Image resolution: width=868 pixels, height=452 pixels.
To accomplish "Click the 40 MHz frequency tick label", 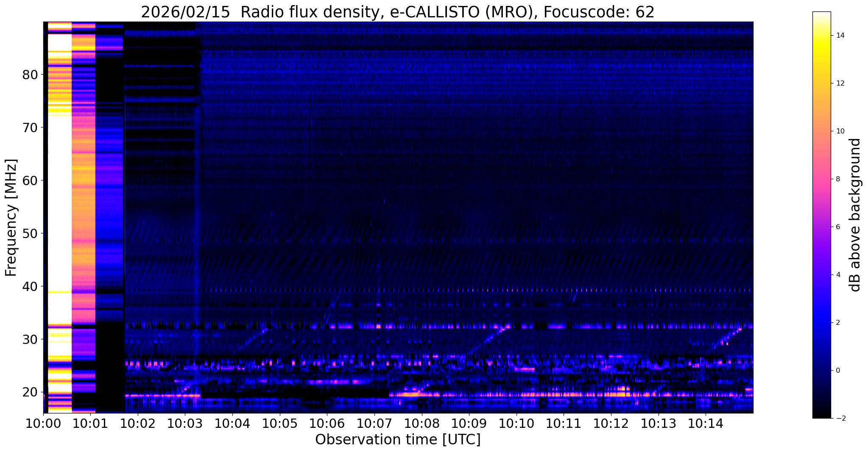I will point(30,286).
